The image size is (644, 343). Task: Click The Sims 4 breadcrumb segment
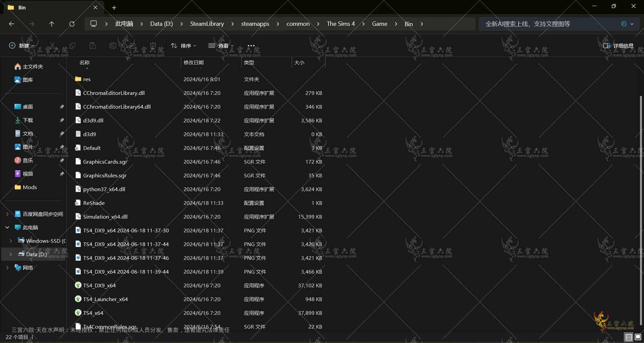click(341, 24)
